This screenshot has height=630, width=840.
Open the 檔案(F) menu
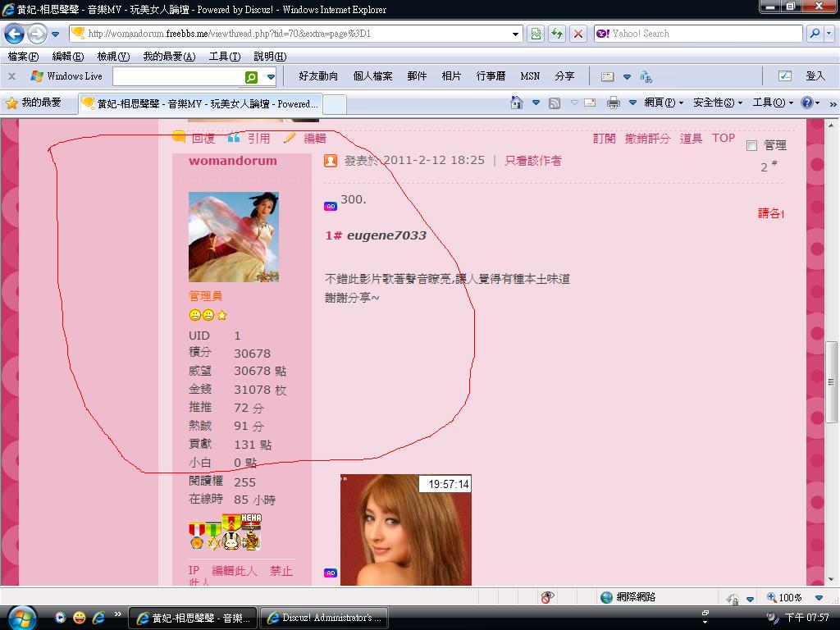(23, 57)
